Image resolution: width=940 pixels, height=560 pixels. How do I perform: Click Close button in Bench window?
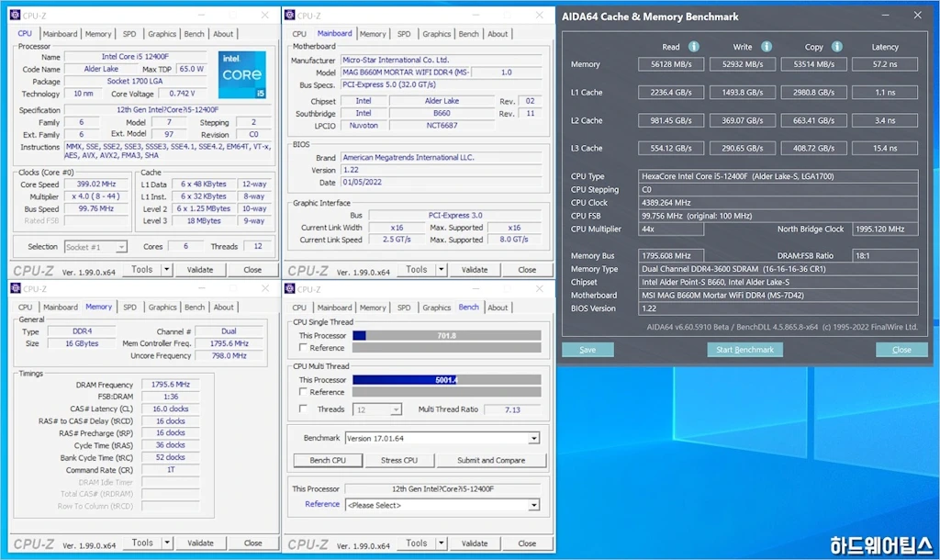527,543
